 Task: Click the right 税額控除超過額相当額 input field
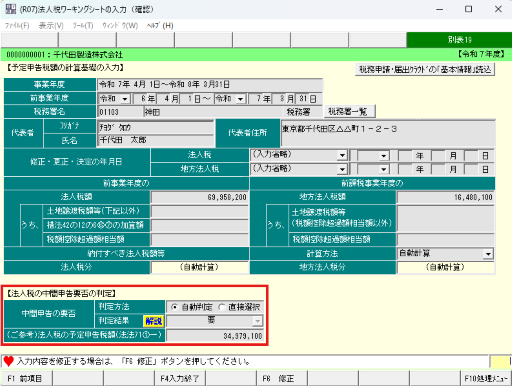click(x=446, y=239)
